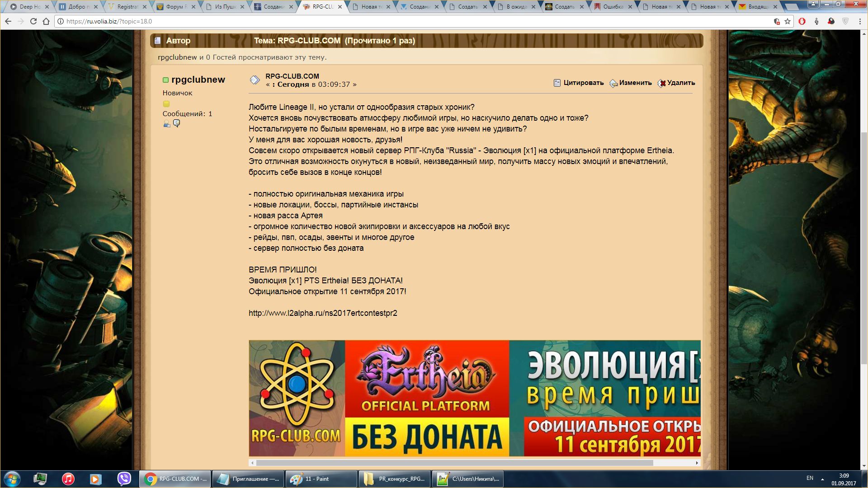Viewport: 868px width, 488px height.
Task: Open the l2alpha.ru link in post
Action: pos(323,313)
